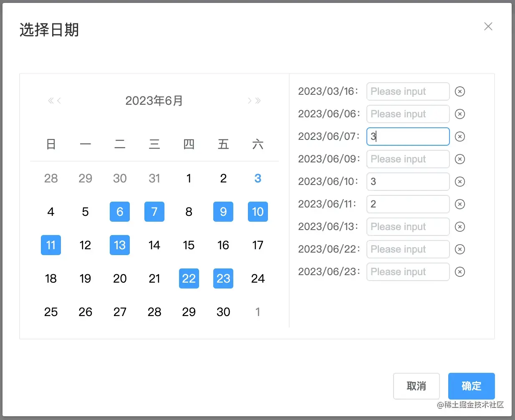Deselect June 23 in the calendar
The height and width of the screenshot is (420, 515).
click(x=223, y=278)
